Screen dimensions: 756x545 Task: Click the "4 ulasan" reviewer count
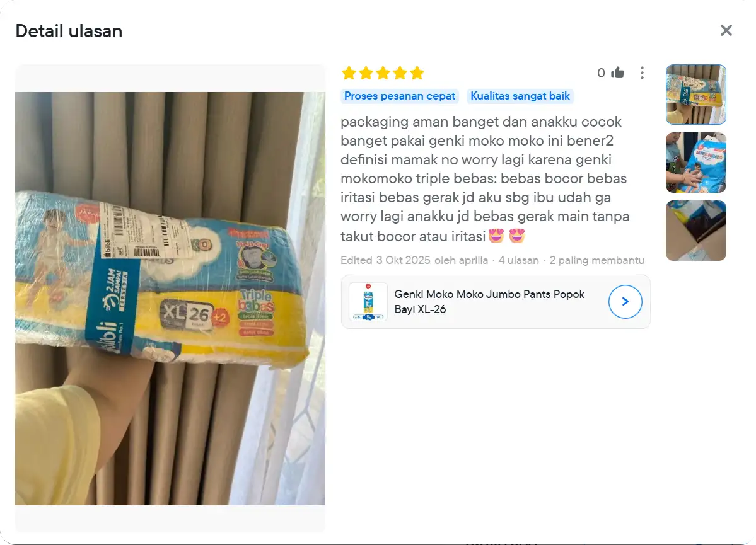coord(519,260)
